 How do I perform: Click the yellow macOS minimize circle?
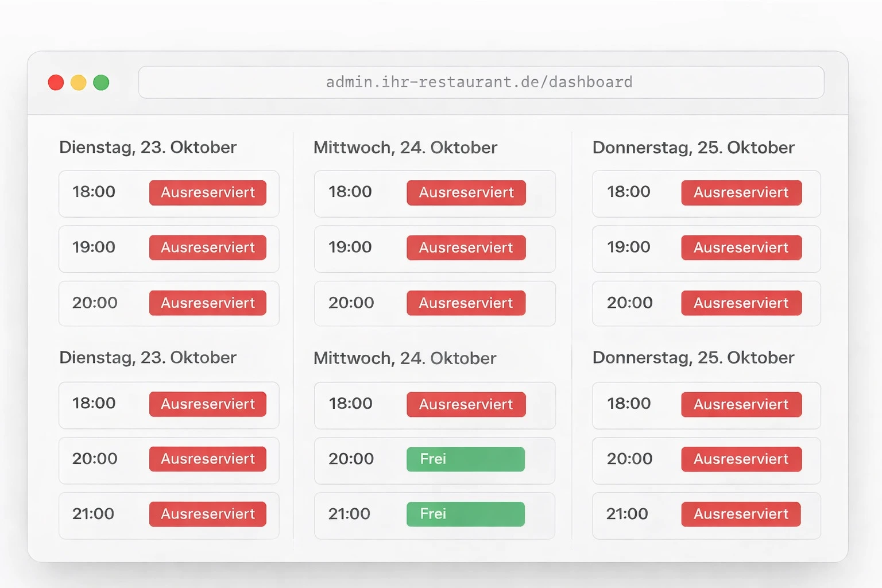78,82
